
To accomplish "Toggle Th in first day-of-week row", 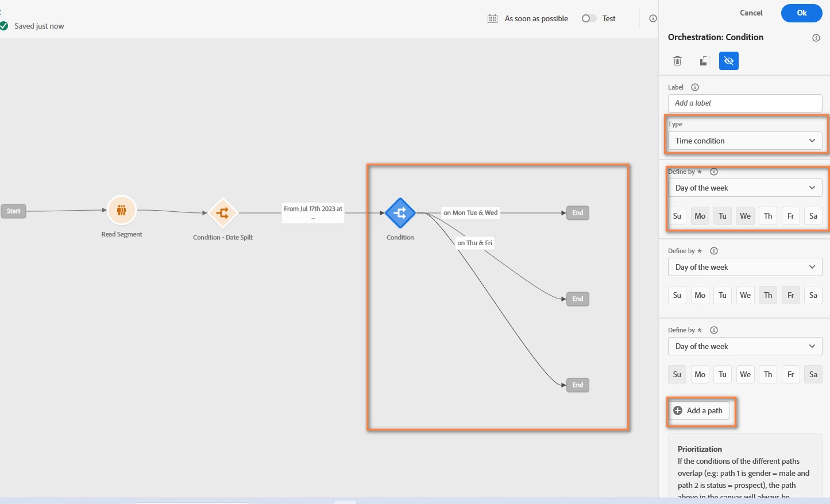I will click(768, 216).
